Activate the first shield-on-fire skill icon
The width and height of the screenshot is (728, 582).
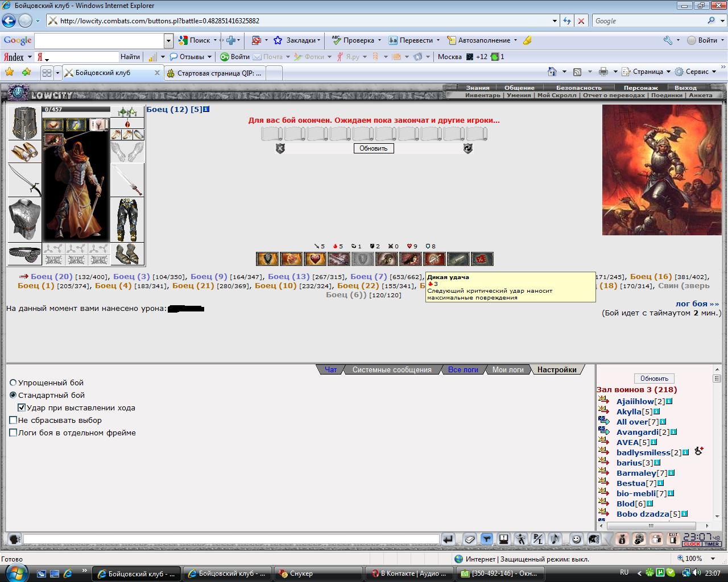pyautogui.click(x=267, y=259)
